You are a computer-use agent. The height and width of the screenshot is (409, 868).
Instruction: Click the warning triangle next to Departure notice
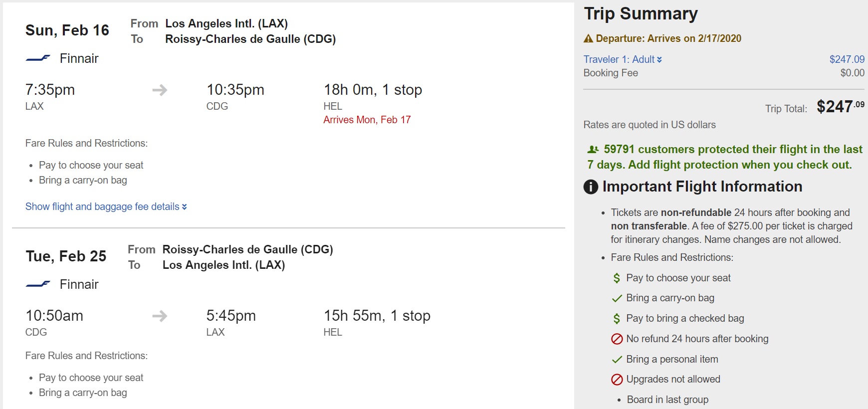589,38
